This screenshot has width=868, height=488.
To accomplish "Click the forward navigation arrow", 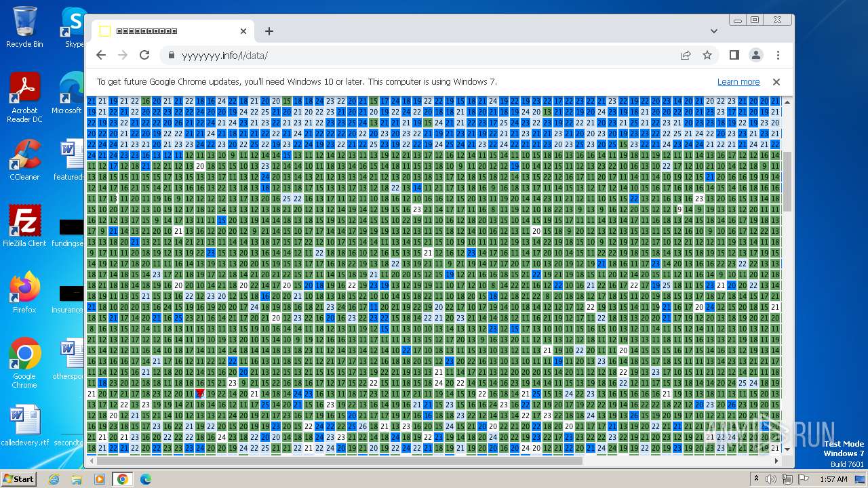I will tap(123, 55).
